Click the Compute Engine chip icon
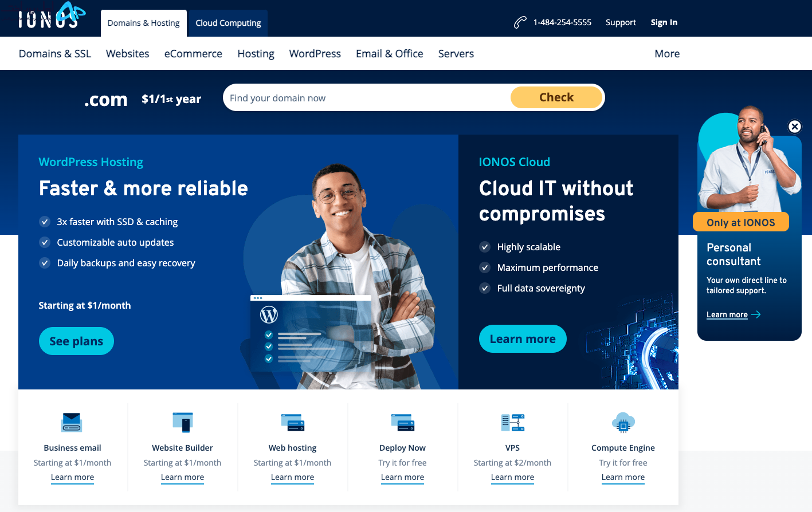 coord(623,423)
